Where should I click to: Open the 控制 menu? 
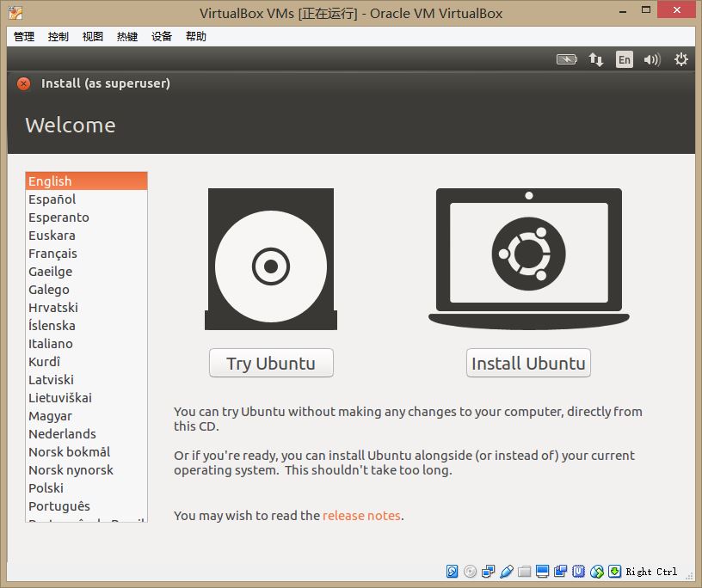point(58,36)
